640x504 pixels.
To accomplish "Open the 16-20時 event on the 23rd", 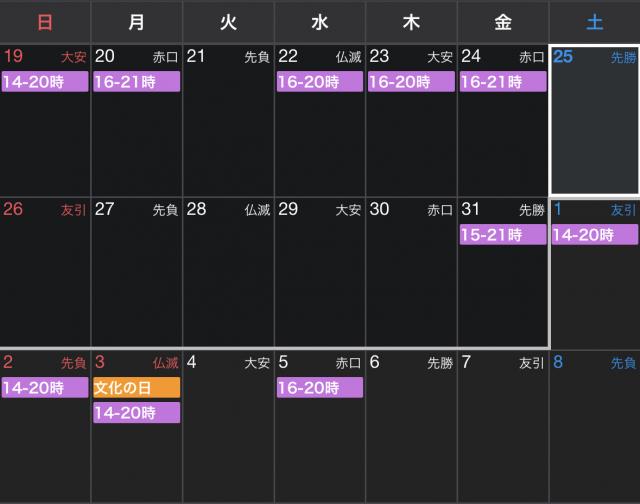I will [411, 82].
